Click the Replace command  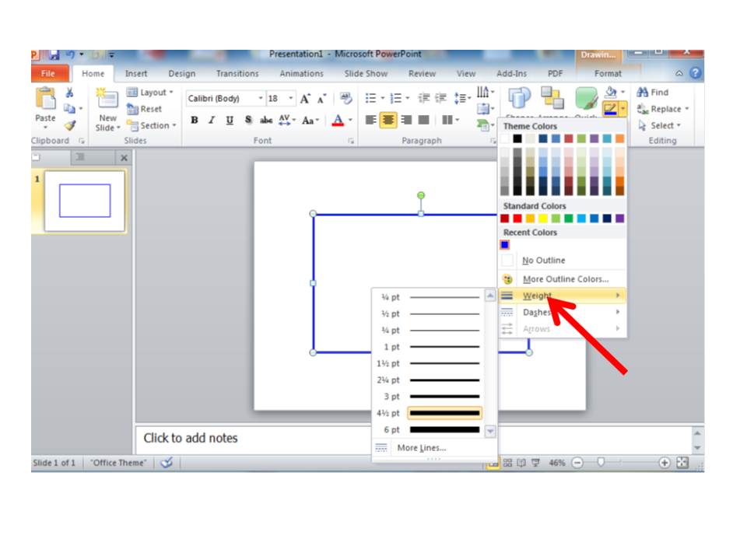point(665,109)
